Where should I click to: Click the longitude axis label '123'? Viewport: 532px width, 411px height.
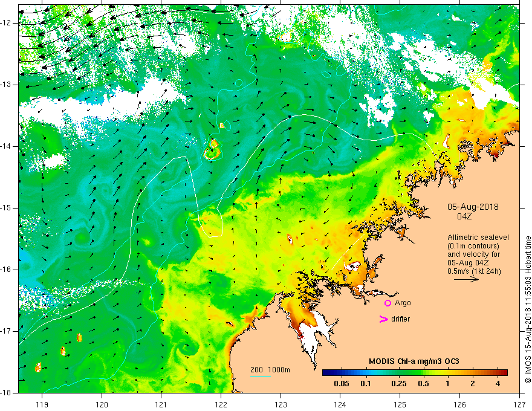coord(281,404)
